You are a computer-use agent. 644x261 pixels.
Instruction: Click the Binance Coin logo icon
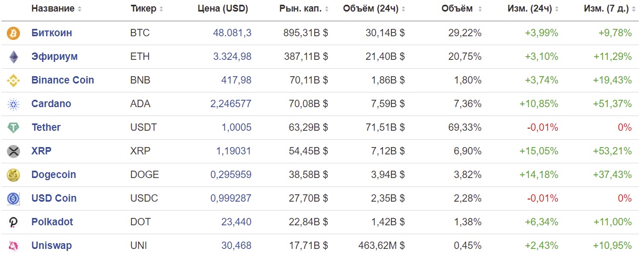[13, 80]
